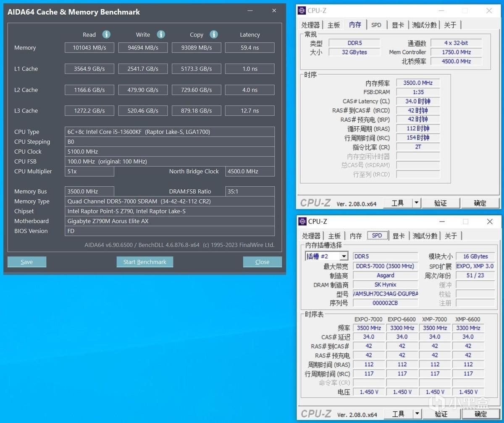Click SPD扩展 field EXPO, XMP 3.0
Image resolution: width=504 pixels, height=423 pixels.
(475, 266)
